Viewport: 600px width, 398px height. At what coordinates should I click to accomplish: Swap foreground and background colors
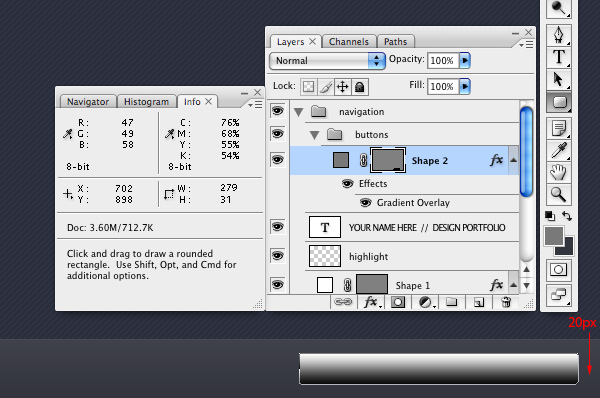[x=567, y=216]
